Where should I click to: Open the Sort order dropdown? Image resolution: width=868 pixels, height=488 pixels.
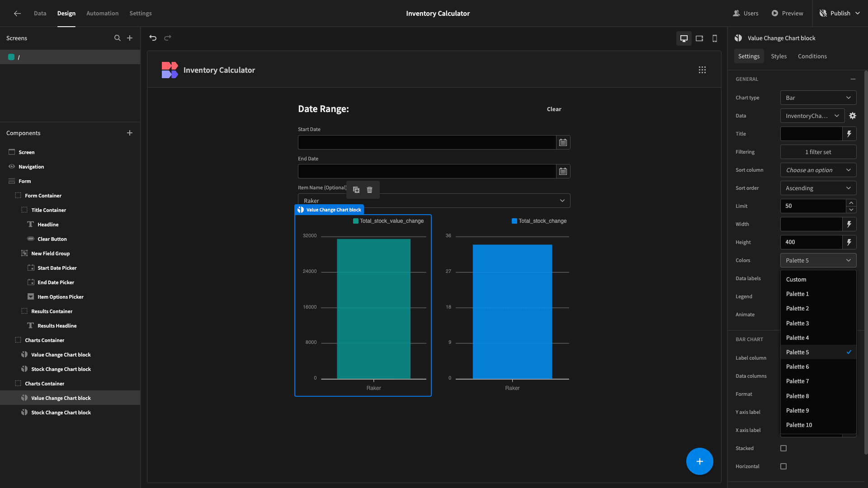[818, 188]
